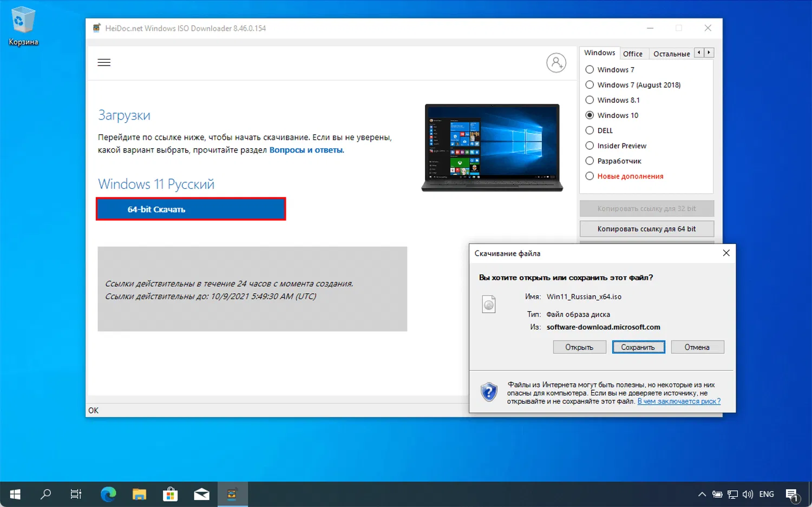Click Сохранить to save Win11_Russian_x64.iso

(x=638, y=347)
